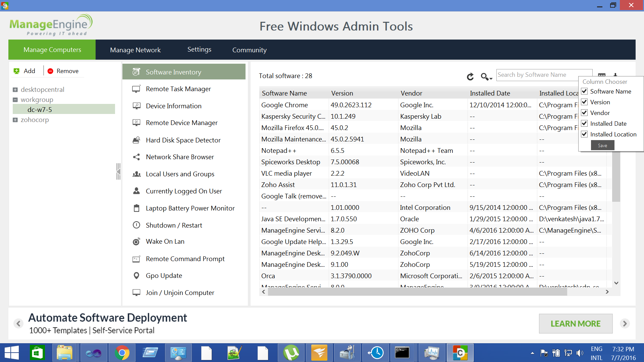Uncheck Version column checkbox

tap(584, 102)
